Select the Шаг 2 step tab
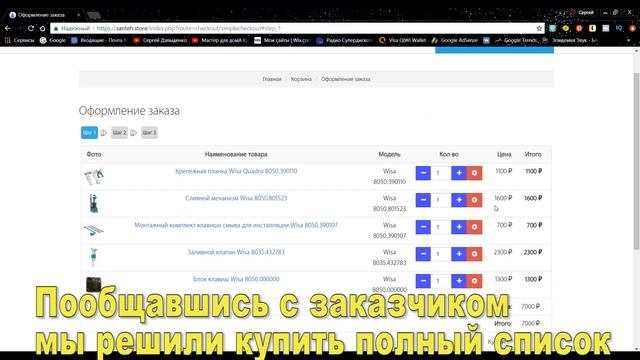This screenshot has height=360, width=640. click(119, 133)
